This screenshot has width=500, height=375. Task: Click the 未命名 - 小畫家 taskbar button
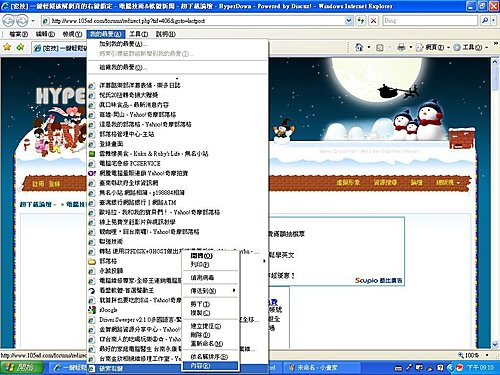321,368
